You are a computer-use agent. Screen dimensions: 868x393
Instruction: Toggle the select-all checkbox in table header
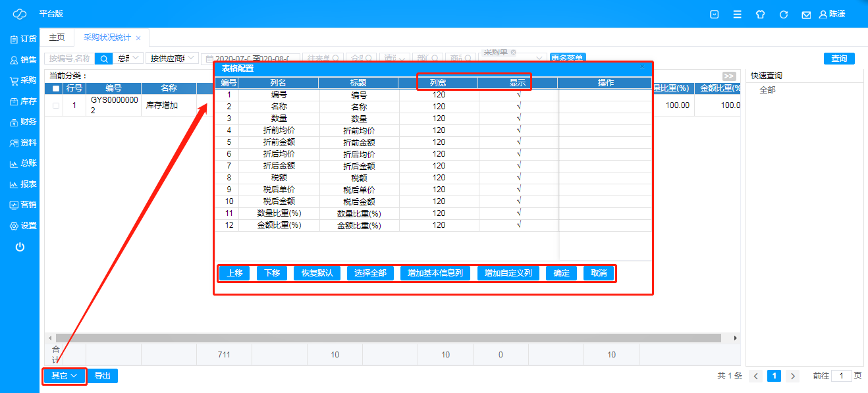click(x=56, y=88)
